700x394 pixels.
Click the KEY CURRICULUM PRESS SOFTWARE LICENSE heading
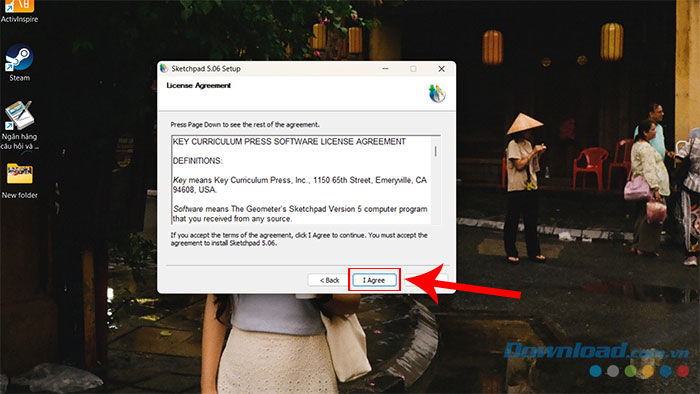pyautogui.click(x=289, y=141)
